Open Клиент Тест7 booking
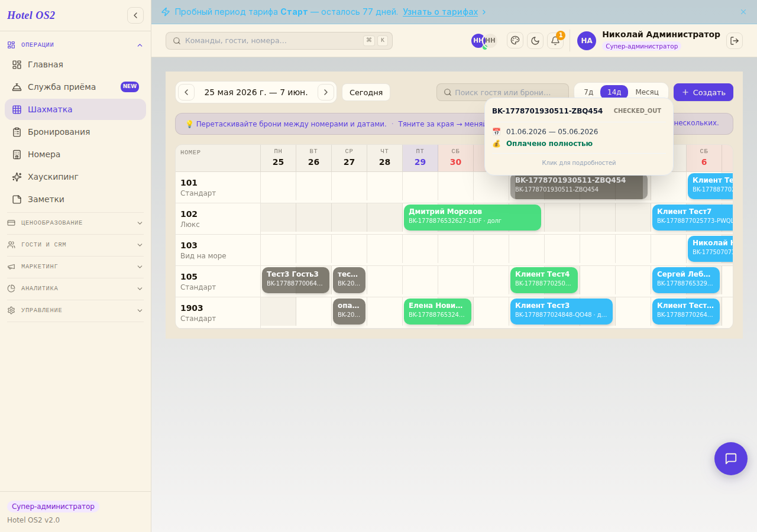The image size is (757, 532). point(693,218)
